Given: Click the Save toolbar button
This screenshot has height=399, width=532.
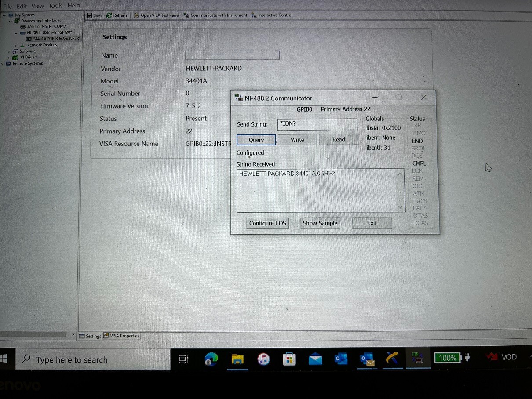Looking at the screenshot, I should pos(95,15).
